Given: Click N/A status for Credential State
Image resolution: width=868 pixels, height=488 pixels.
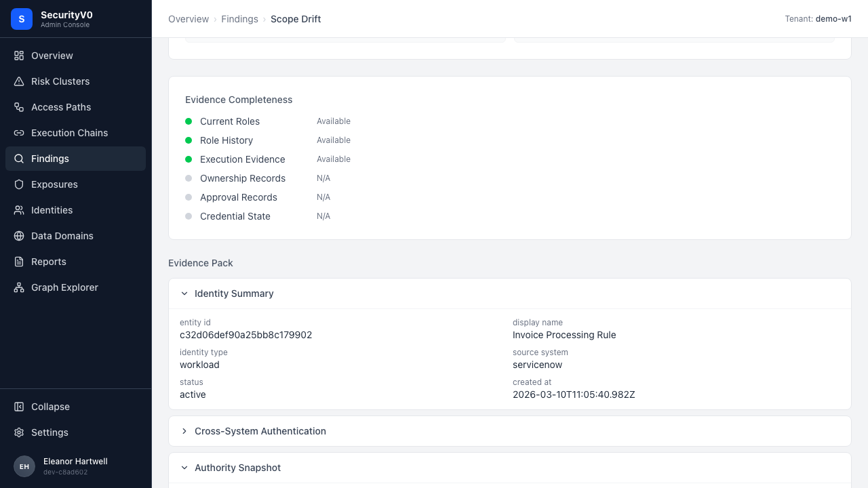Looking at the screenshot, I should [323, 216].
